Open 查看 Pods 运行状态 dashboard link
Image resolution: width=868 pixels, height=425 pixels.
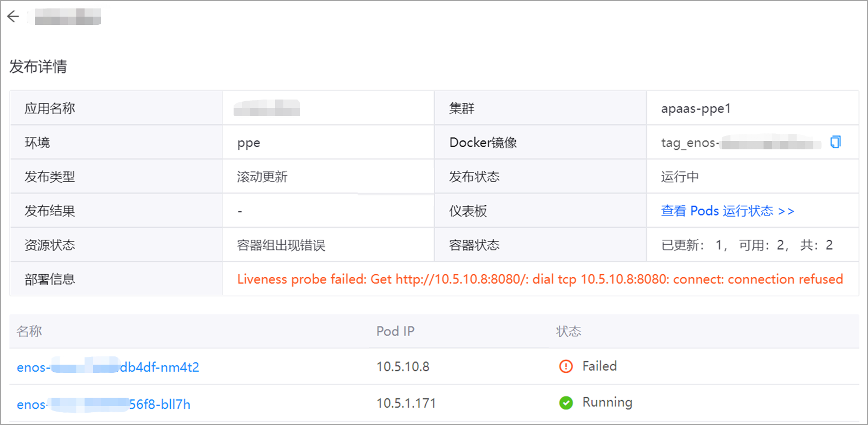tap(727, 211)
